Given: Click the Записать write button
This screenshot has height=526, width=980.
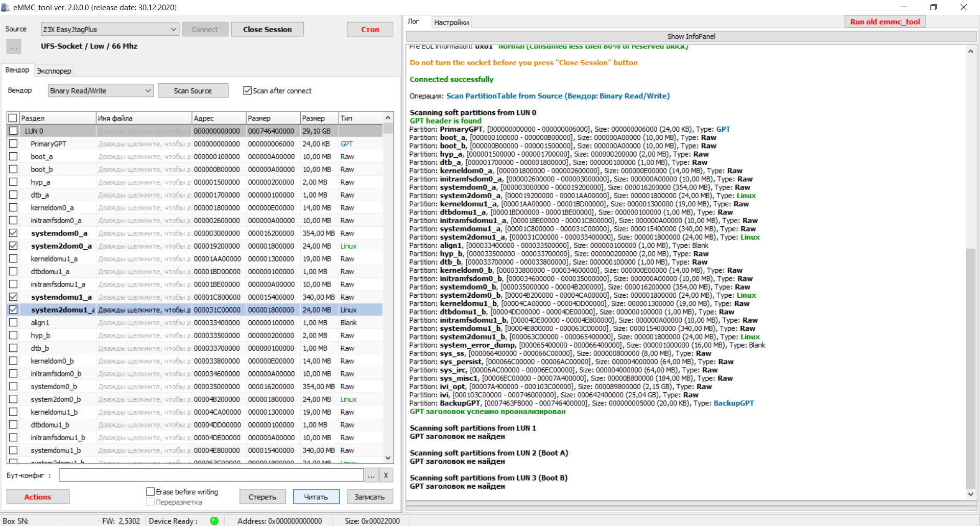Looking at the screenshot, I should (370, 497).
